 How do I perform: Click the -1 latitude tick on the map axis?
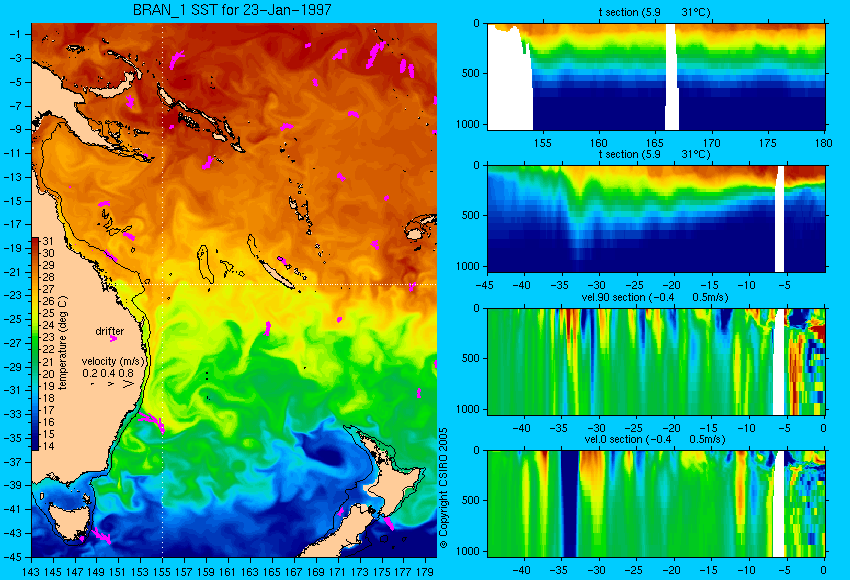tap(15, 34)
